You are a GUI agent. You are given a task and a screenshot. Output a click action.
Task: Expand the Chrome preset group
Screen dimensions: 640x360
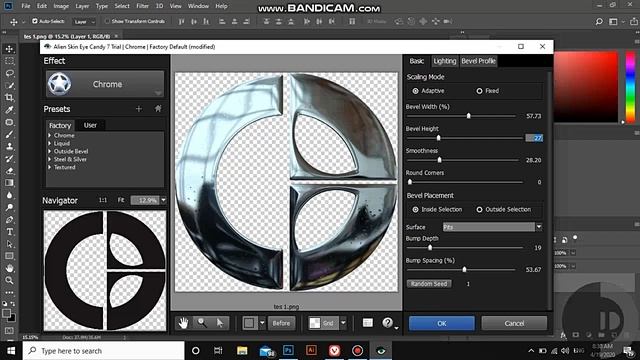(x=50, y=136)
